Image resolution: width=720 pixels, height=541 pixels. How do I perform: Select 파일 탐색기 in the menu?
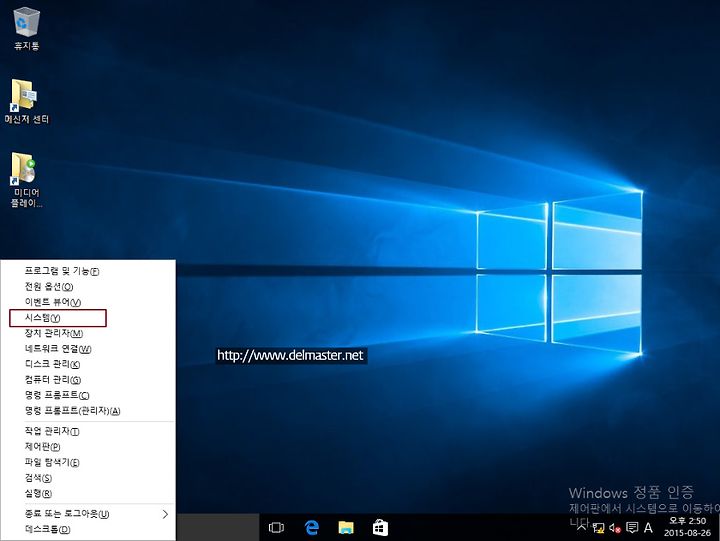(88, 462)
